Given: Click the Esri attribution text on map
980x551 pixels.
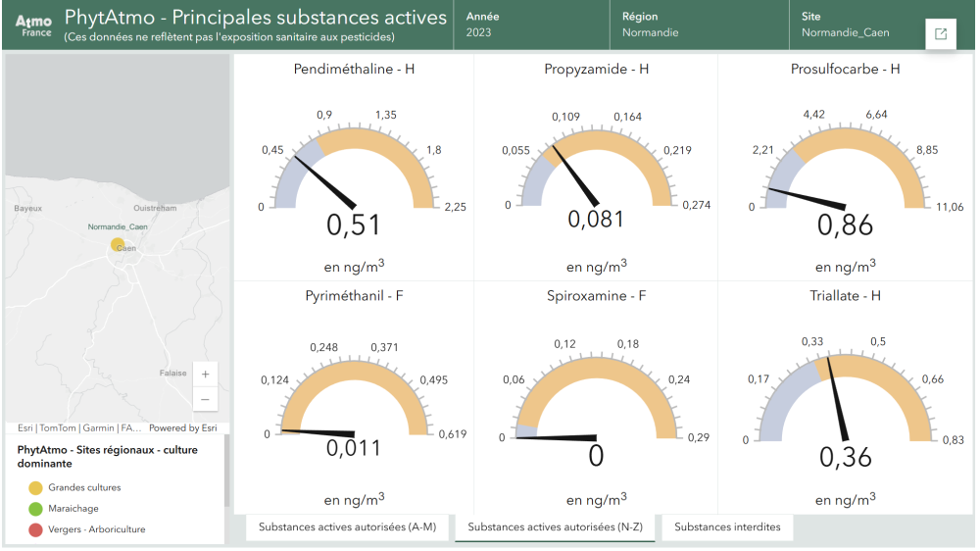Looking at the screenshot, I should point(25,427).
